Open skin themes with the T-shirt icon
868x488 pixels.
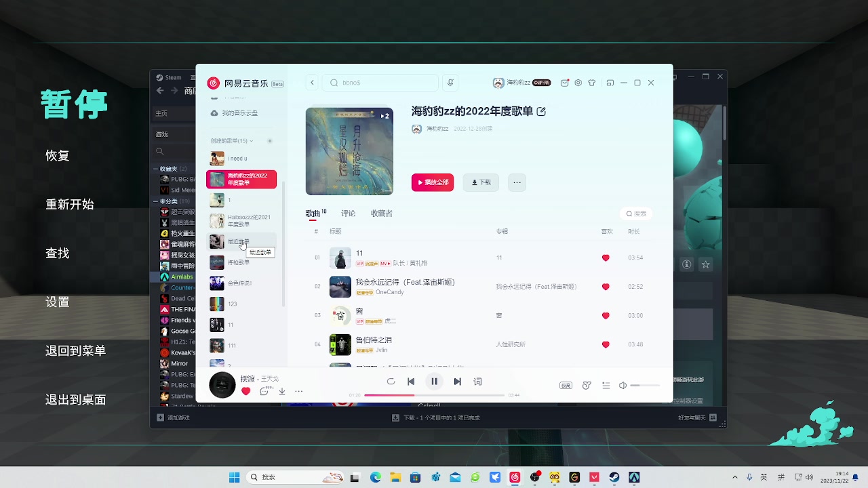(592, 83)
